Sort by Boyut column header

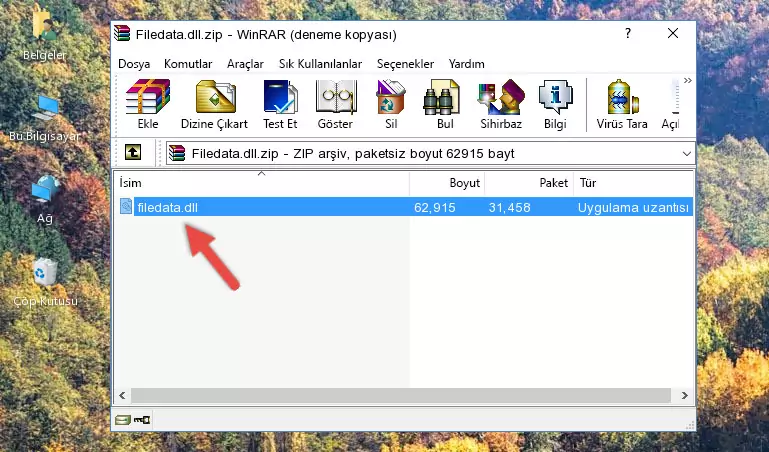(447, 183)
